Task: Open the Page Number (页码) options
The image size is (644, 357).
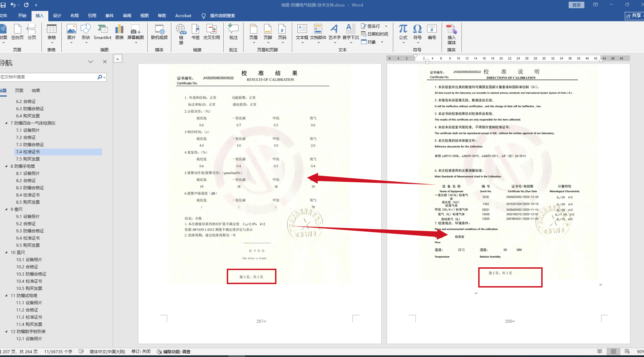Action: tap(282, 34)
